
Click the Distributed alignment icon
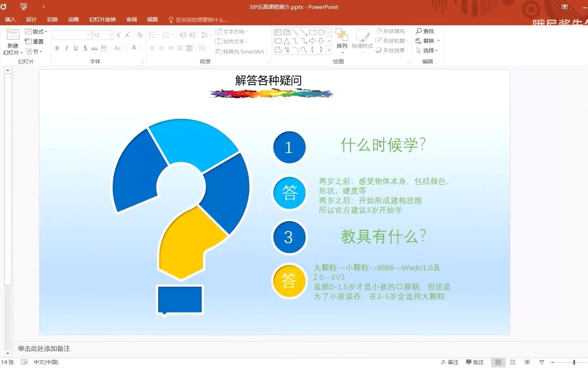point(189,48)
